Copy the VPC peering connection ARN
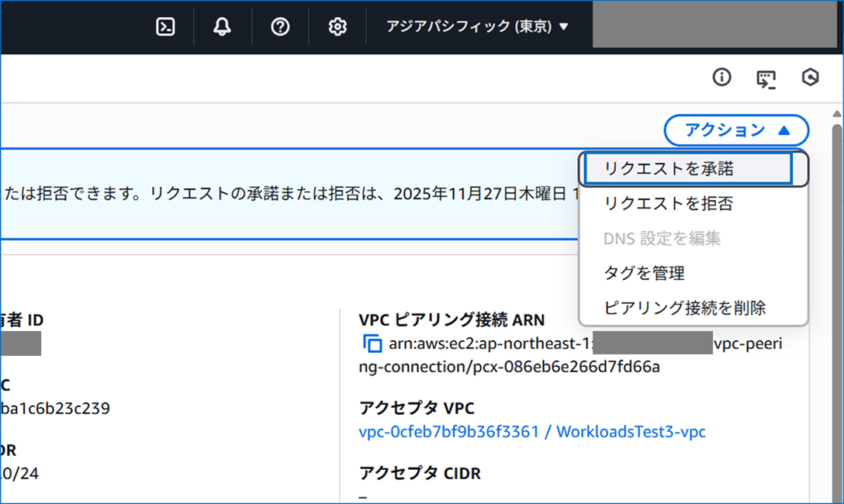This screenshot has height=504, width=844. (374, 343)
